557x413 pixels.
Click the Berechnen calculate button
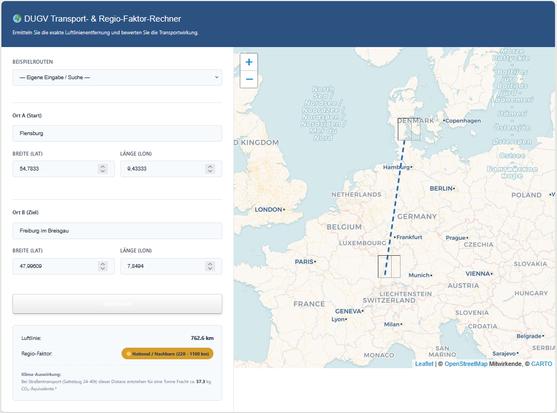(117, 304)
